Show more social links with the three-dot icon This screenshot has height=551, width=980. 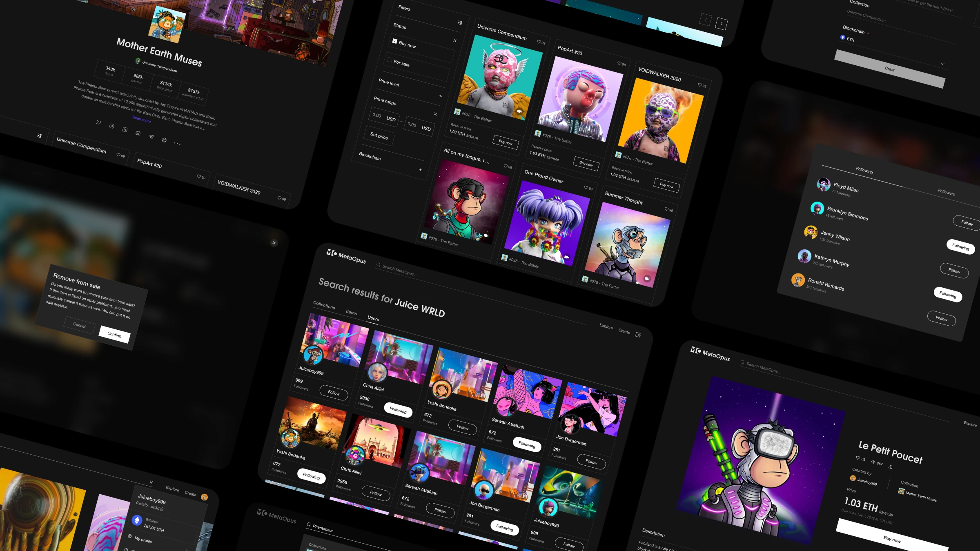[177, 143]
